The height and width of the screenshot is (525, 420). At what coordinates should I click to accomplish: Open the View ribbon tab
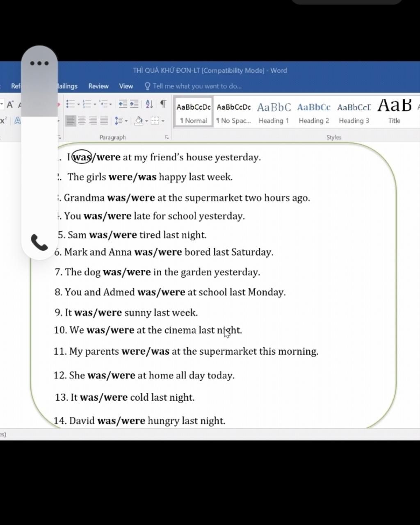click(x=126, y=86)
